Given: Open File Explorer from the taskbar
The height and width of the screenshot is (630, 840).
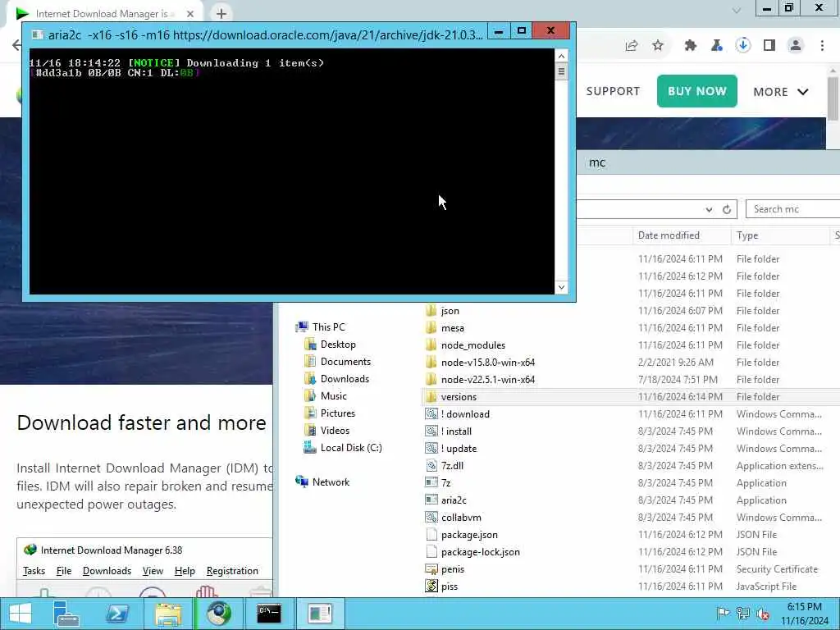Looking at the screenshot, I should (168, 614).
